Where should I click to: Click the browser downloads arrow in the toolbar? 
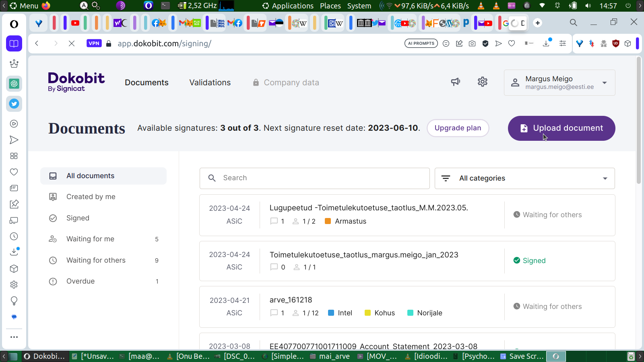click(x=546, y=43)
